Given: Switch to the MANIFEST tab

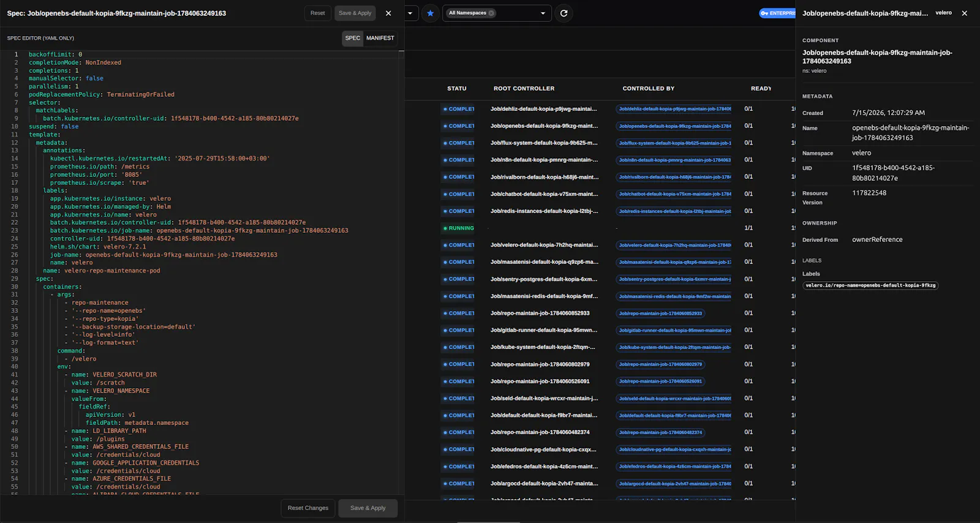Looking at the screenshot, I should 380,38.
